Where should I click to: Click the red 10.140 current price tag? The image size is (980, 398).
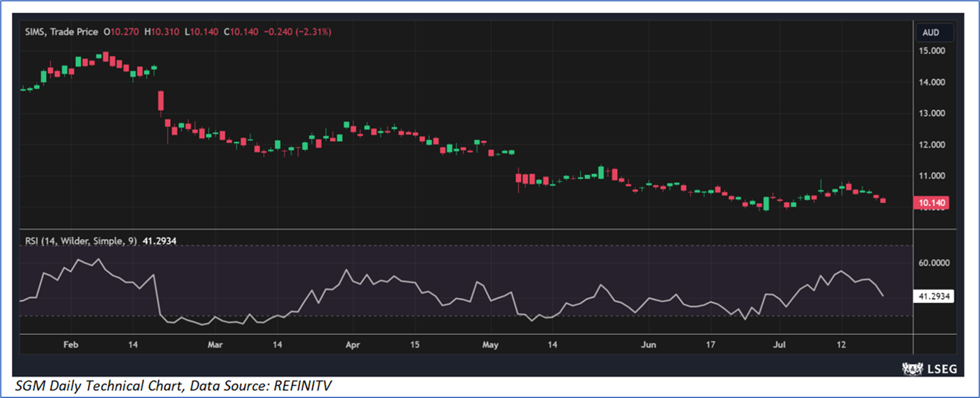931,203
